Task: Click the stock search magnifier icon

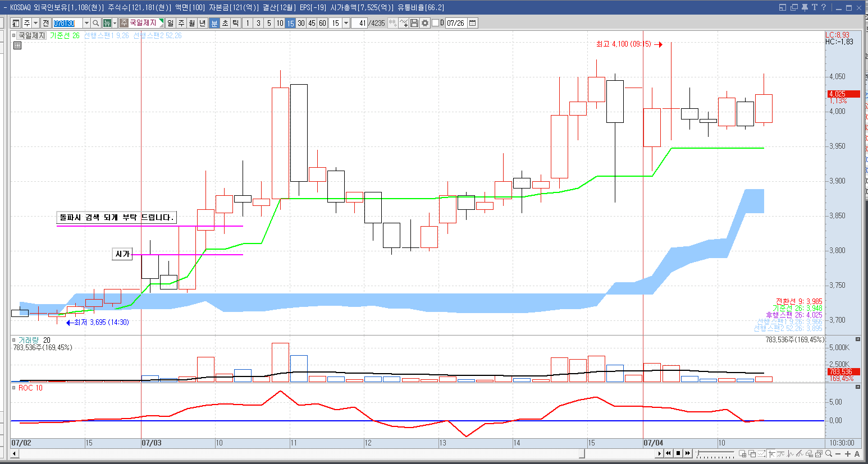Action: tap(96, 23)
